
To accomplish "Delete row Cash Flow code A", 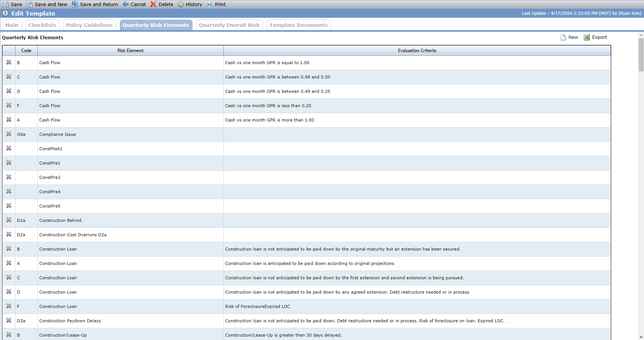I will 9,120.
